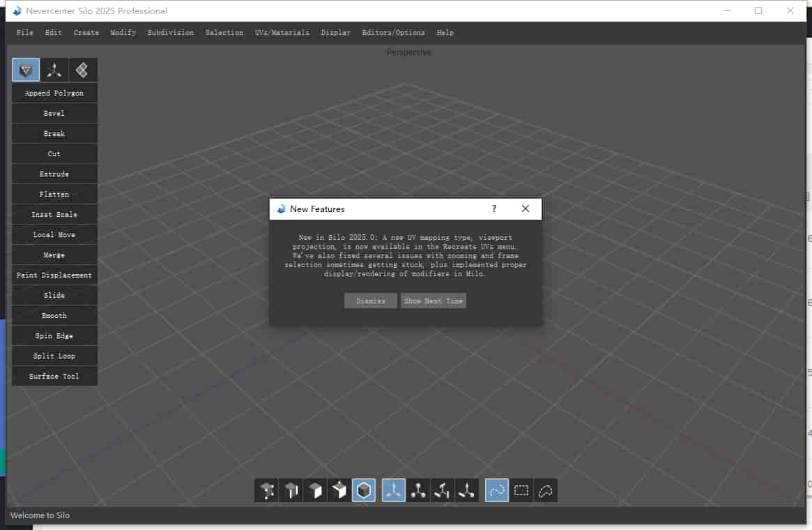The width and height of the screenshot is (812, 530).
Task: Dismiss the New Features dialog
Action: pyautogui.click(x=371, y=301)
